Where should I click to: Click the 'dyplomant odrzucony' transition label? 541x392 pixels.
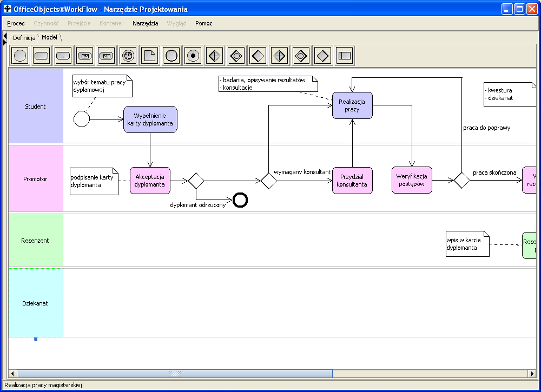(x=197, y=205)
